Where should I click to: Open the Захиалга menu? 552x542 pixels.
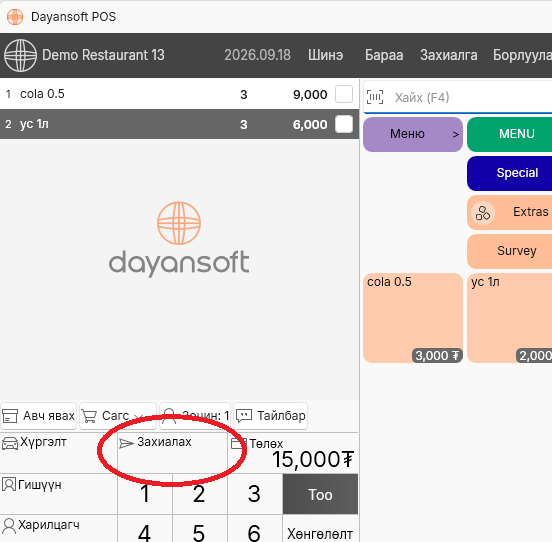coord(448,55)
